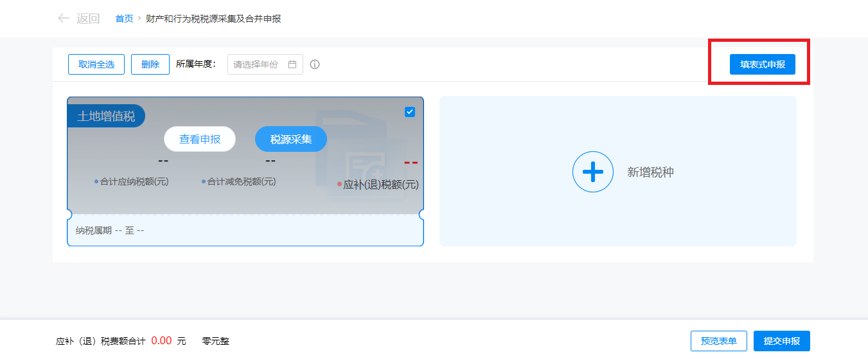
Task: Select the 土地增值税 card title tag
Action: pos(106,116)
